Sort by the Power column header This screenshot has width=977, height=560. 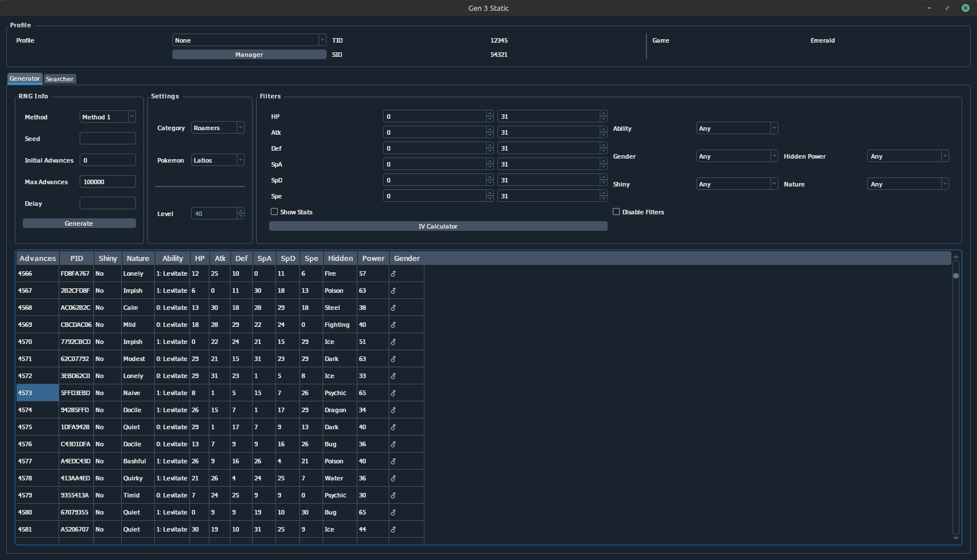click(373, 258)
